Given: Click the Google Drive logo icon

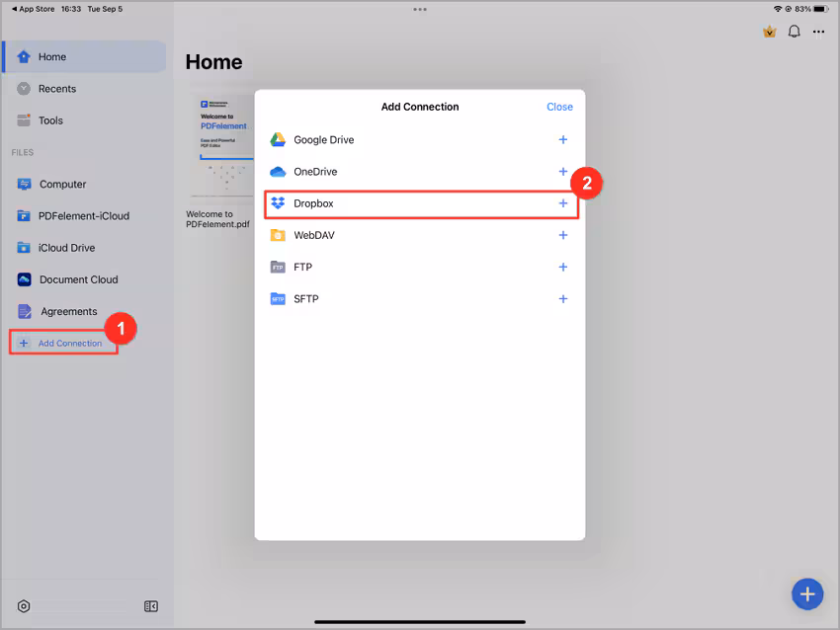Looking at the screenshot, I should point(278,139).
